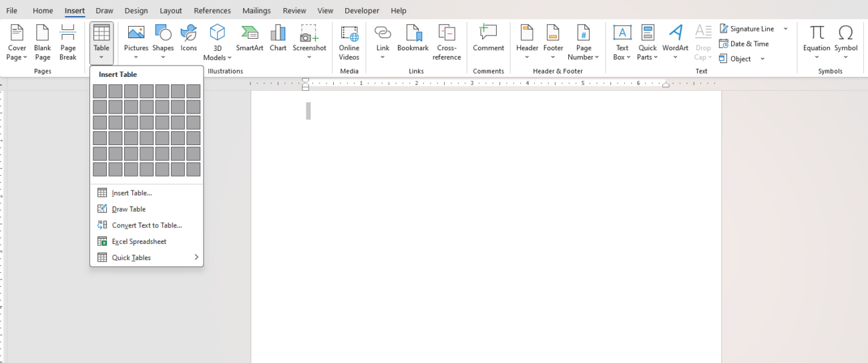Open the Draw tab
Viewport: 868px width, 363px height.
(x=104, y=11)
